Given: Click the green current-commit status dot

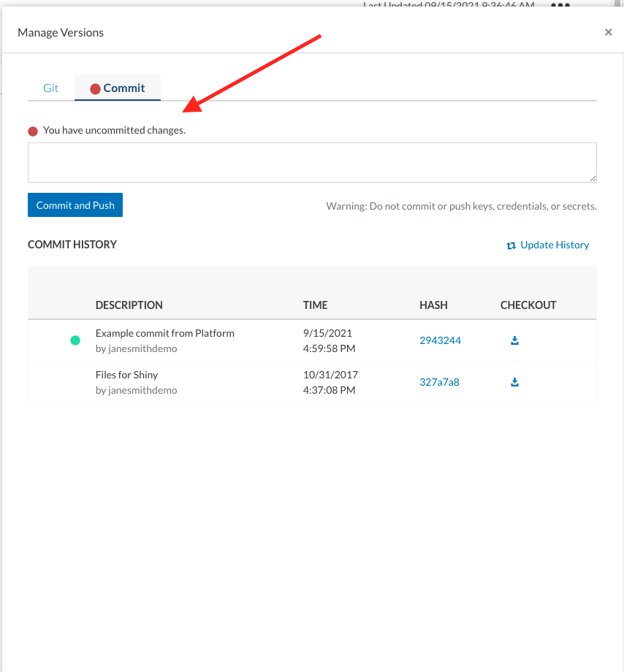Looking at the screenshot, I should pos(75,340).
